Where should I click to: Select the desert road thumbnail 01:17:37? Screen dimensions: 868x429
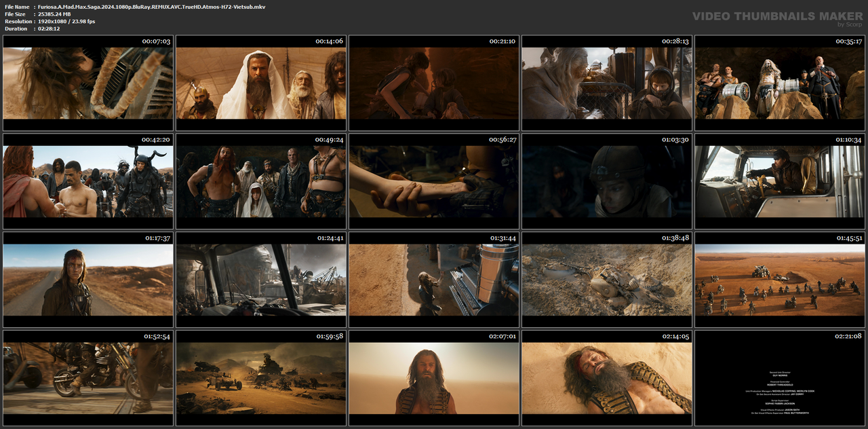tap(88, 280)
